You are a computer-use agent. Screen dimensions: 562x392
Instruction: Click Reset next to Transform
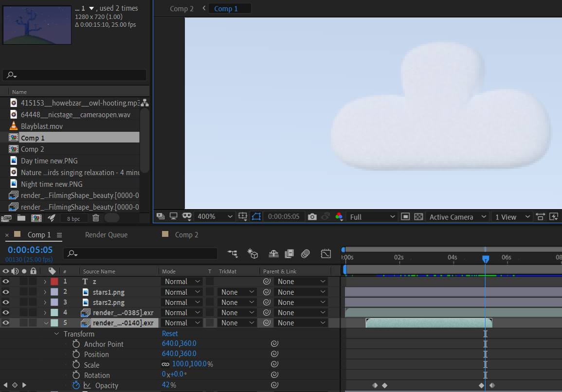click(170, 334)
